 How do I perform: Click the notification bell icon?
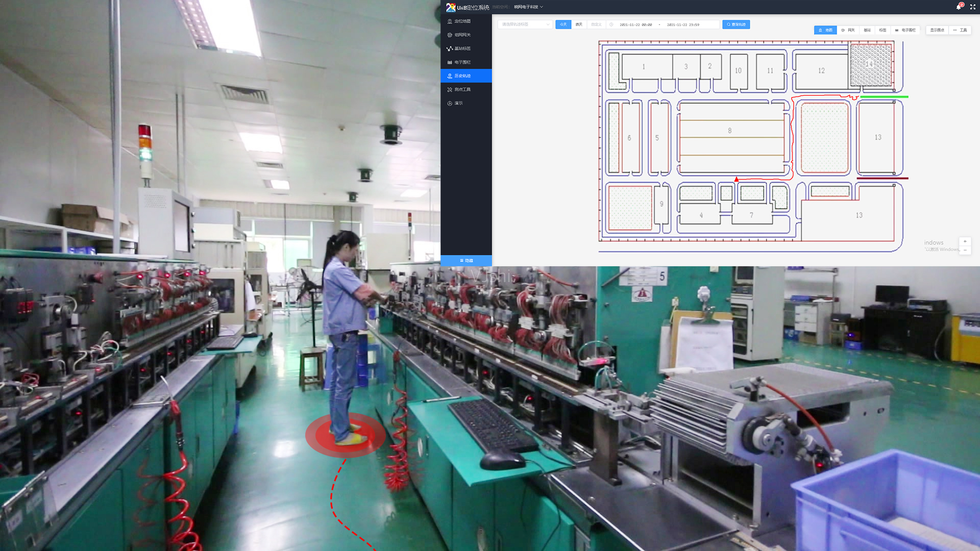(959, 7)
